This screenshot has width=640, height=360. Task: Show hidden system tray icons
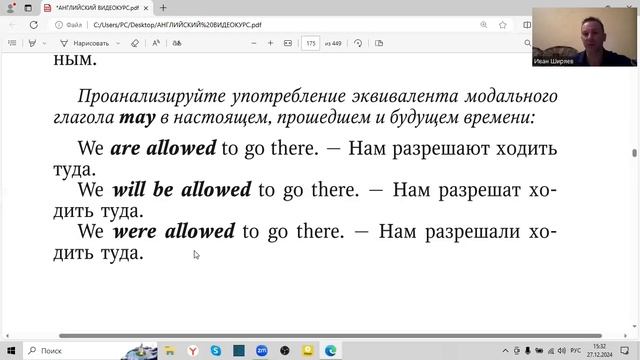(505, 351)
